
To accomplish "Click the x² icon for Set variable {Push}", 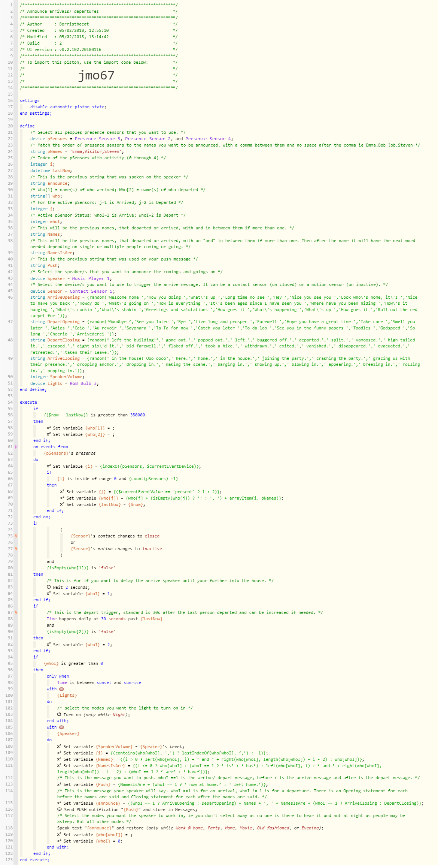I will [x=59, y=784].
